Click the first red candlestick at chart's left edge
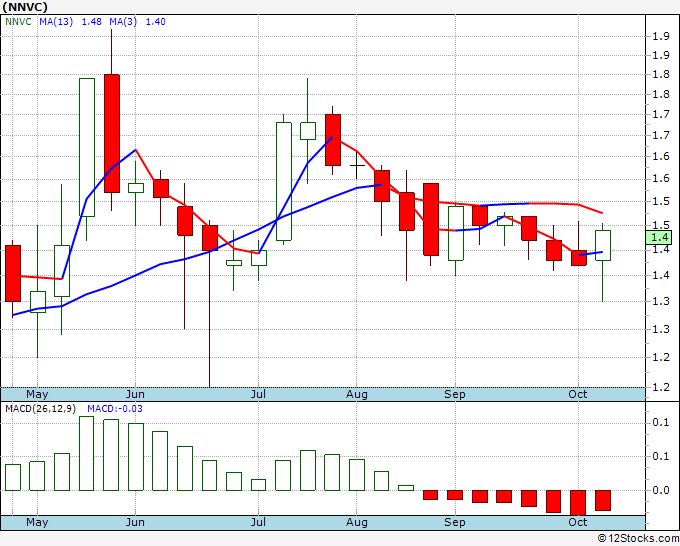The height and width of the screenshot is (546, 680). click(x=13, y=272)
